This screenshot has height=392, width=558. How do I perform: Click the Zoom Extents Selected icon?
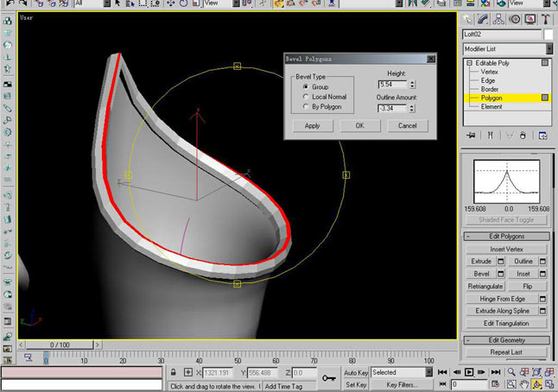click(x=536, y=372)
